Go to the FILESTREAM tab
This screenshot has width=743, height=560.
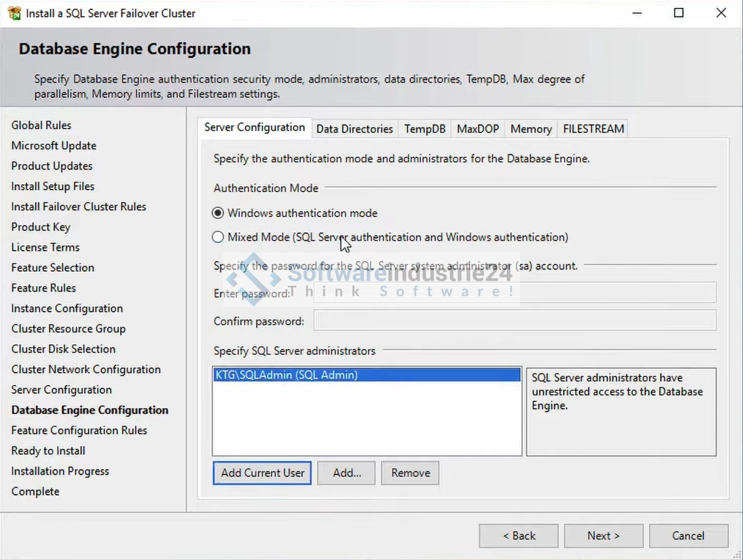593,129
